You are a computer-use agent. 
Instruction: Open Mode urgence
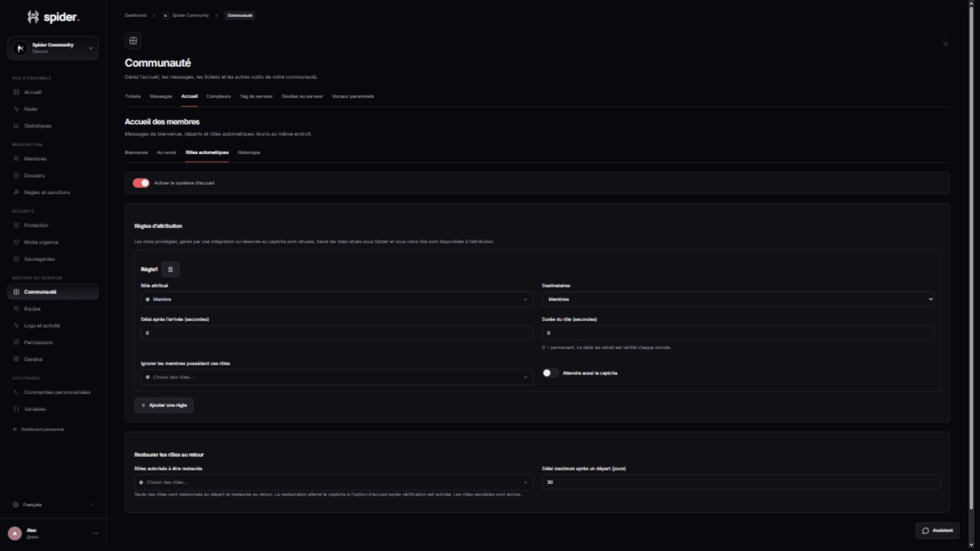point(53,242)
